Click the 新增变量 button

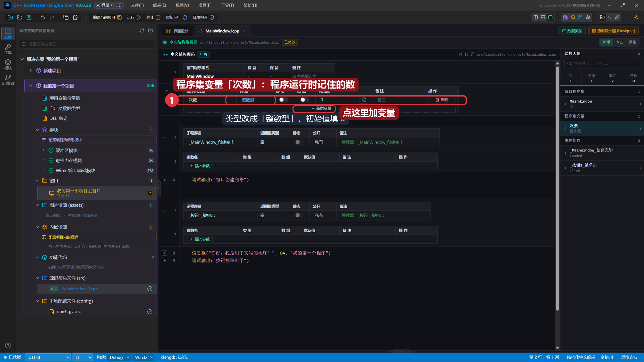[x=321, y=108]
